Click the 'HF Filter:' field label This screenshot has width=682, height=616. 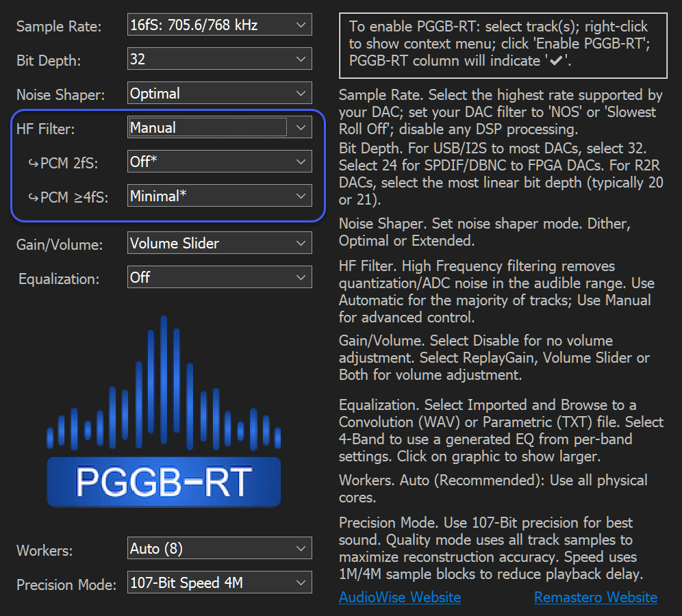46,129
